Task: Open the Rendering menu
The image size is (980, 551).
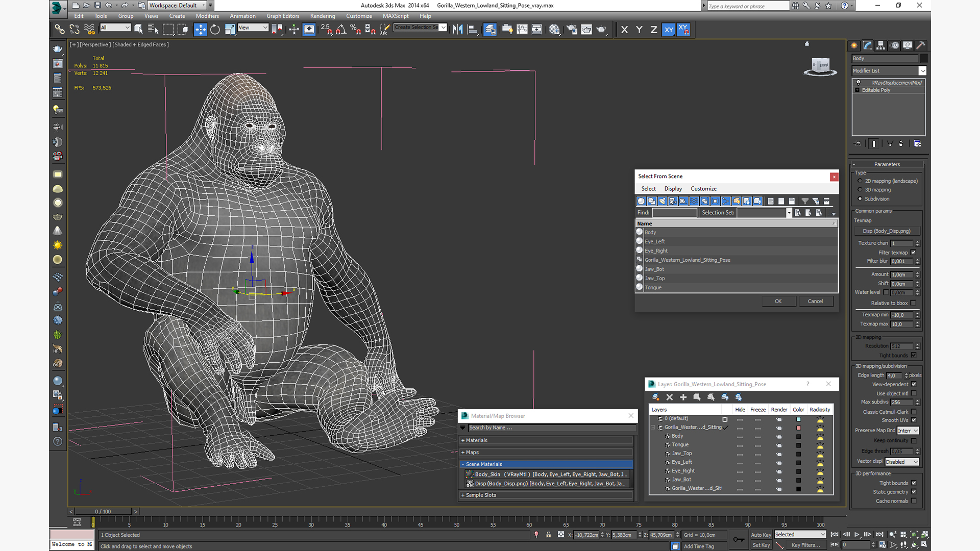Action: tap(323, 16)
